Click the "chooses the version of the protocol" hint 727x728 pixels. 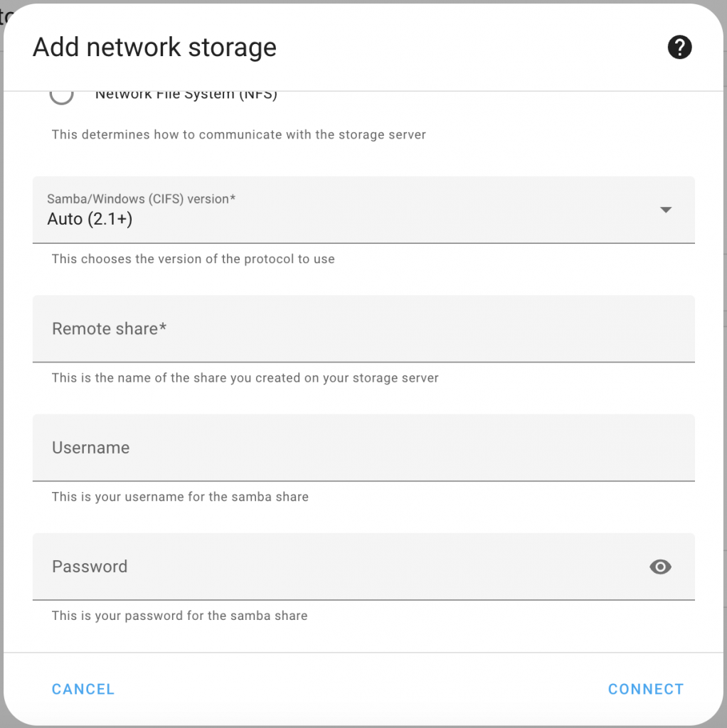[x=193, y=259]
